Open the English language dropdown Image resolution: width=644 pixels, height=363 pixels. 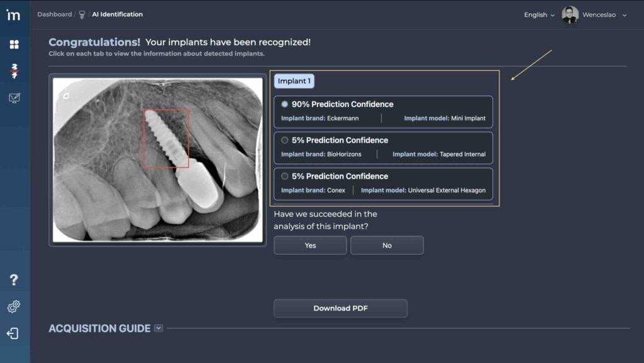[539, 15]
